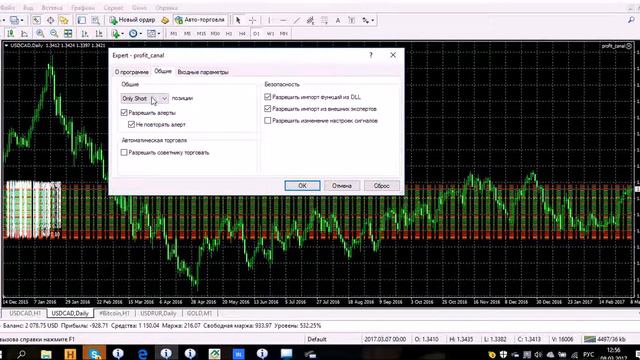
Task: Switch to 'О программе' tab
Action: click(132, 72)
